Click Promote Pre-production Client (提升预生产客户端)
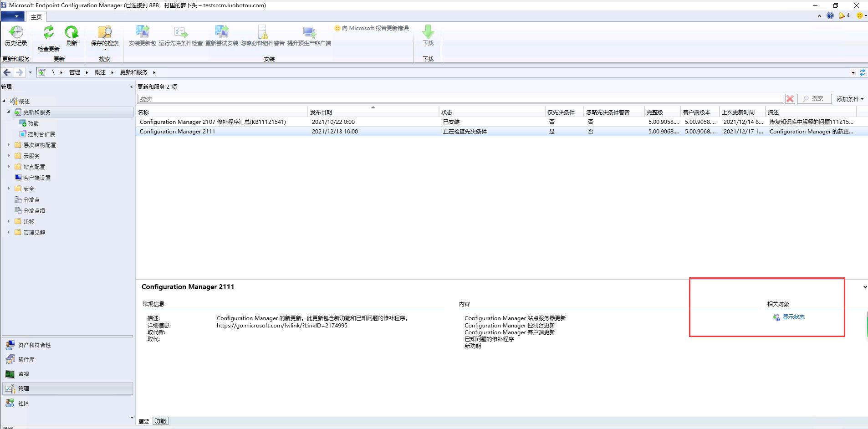The width and height of the screenshot is (868, 429). coord(309,36)
